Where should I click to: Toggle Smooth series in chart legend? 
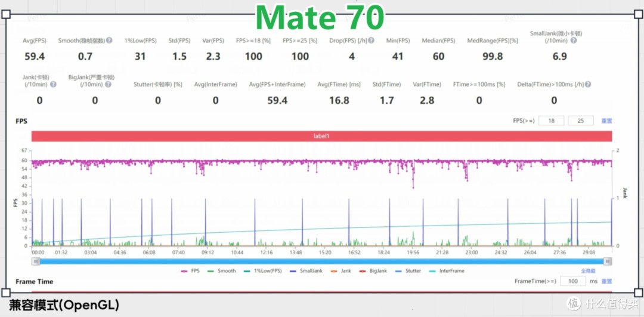point(221,271)
